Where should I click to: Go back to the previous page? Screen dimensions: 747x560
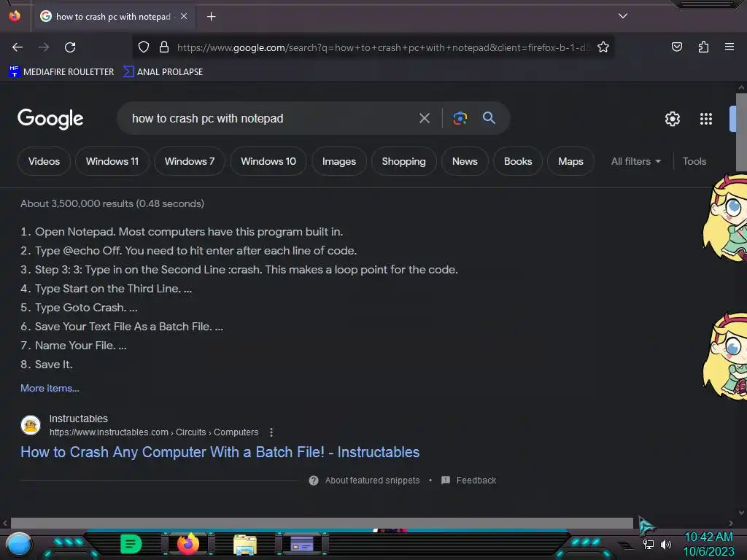(18, 47)
